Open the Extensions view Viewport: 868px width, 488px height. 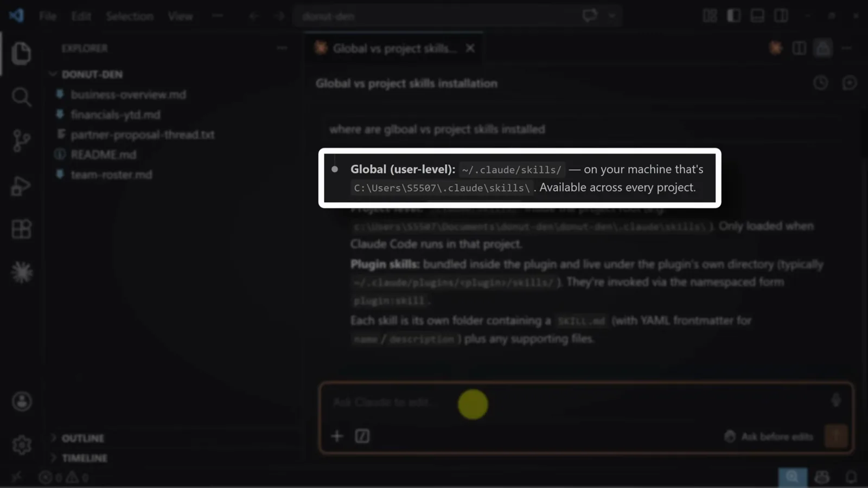point(21,229)
